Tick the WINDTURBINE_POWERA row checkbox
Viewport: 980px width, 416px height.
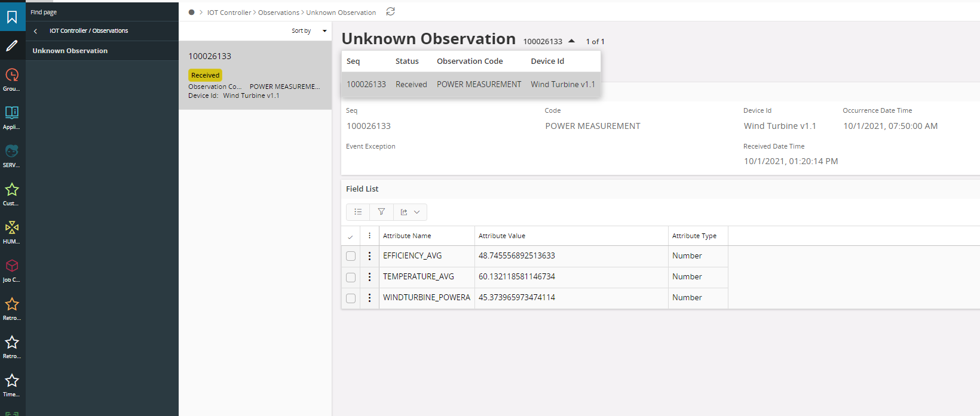(x=351, y=298)
